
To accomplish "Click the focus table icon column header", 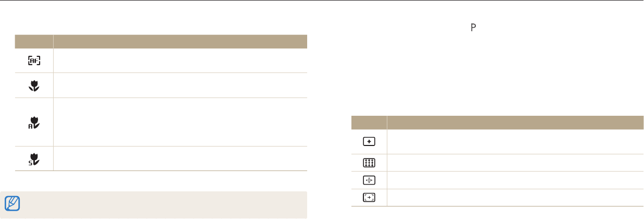I will pyautogui.click(x=34, y=42).
